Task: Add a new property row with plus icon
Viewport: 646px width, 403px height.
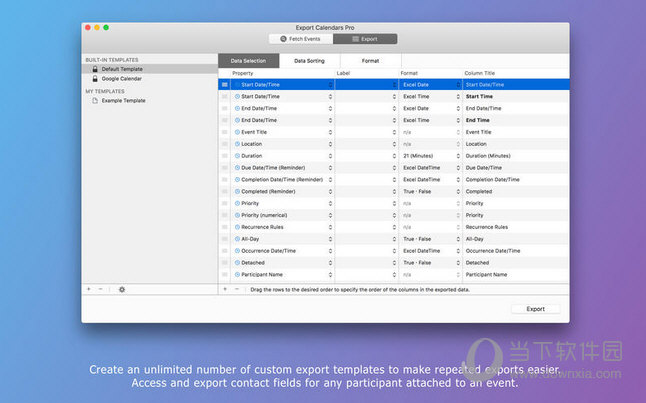Action: (225, 289)
